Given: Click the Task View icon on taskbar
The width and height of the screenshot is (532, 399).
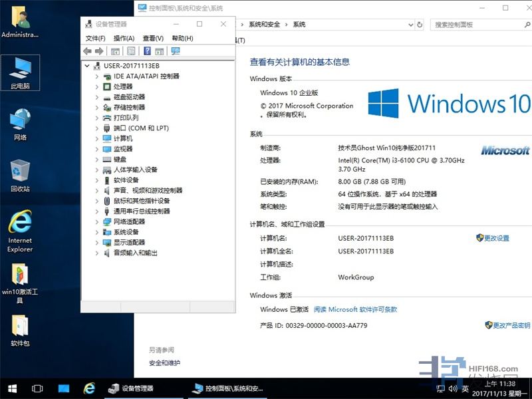Looking at the screenshot, I should (x=37, y=388).
